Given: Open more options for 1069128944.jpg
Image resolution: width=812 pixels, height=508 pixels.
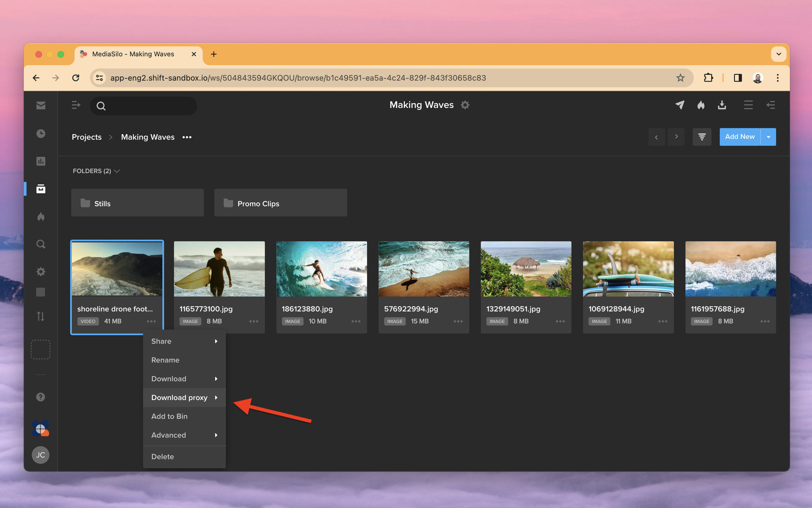Looking at the screenshot, I should click(663, 321).
